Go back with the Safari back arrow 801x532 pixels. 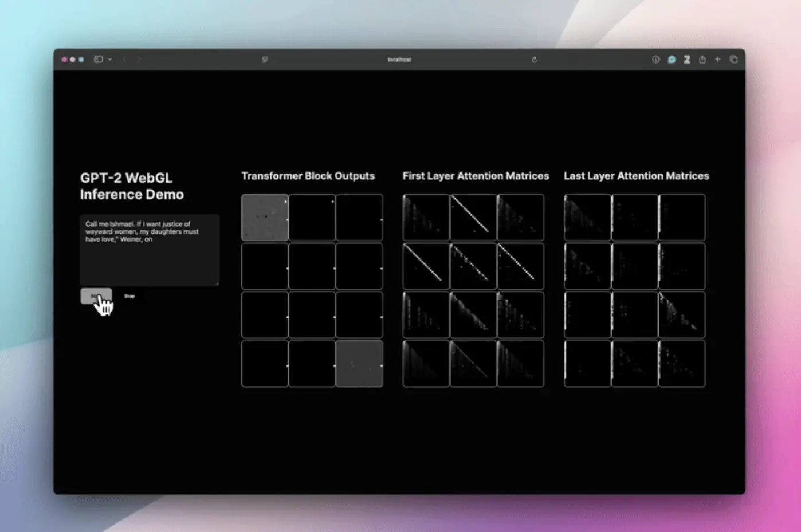(x=124, y=59)
